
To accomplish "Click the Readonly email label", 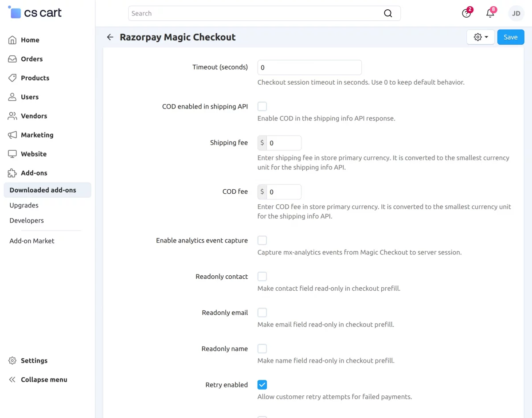I will click(225, 313).
